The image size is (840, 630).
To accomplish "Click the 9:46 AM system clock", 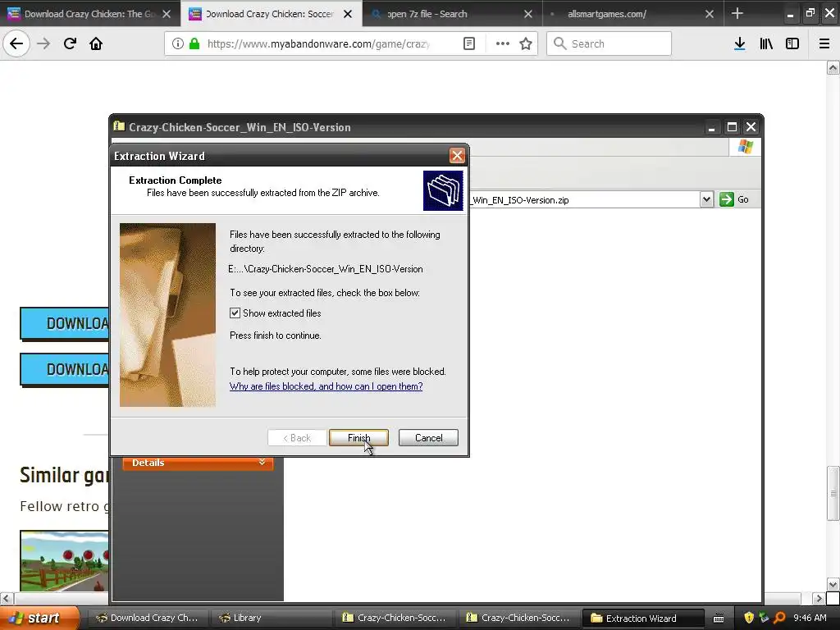I will point(810,618).
